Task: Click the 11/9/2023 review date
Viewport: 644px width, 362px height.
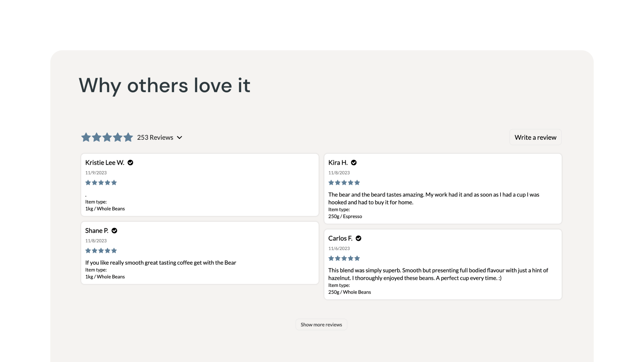Action: pos(96,173)
